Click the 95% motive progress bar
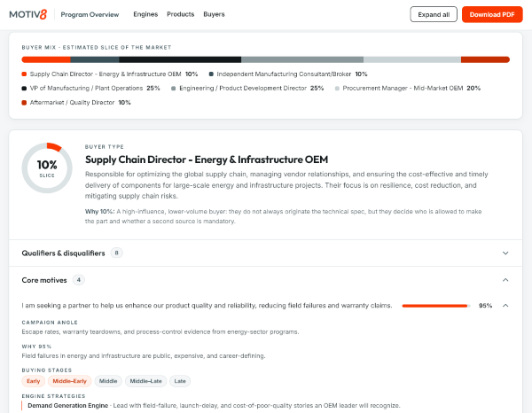This screenshot has height=413, width=532. (436, 306)
